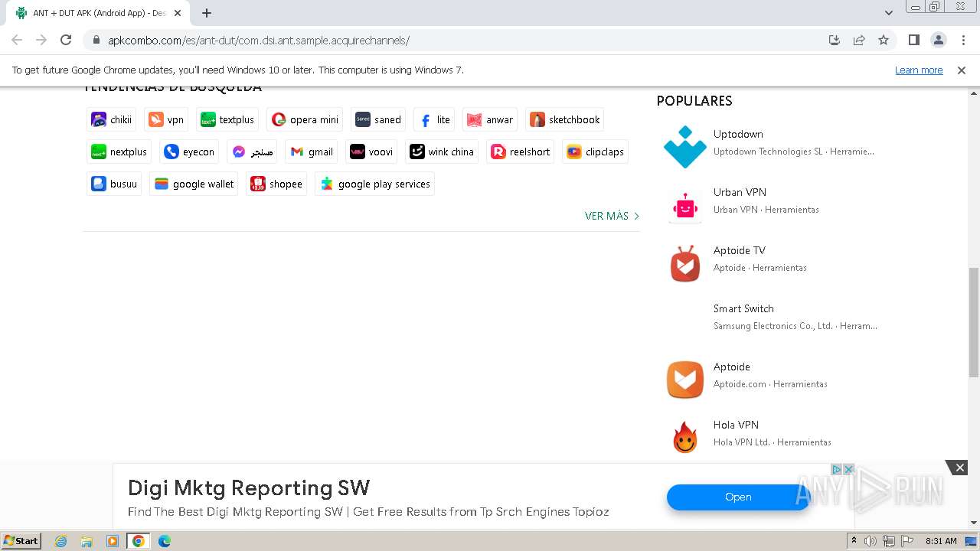
Task: Close the ANT + DUT APK tab
Action: tap(178, 13)
